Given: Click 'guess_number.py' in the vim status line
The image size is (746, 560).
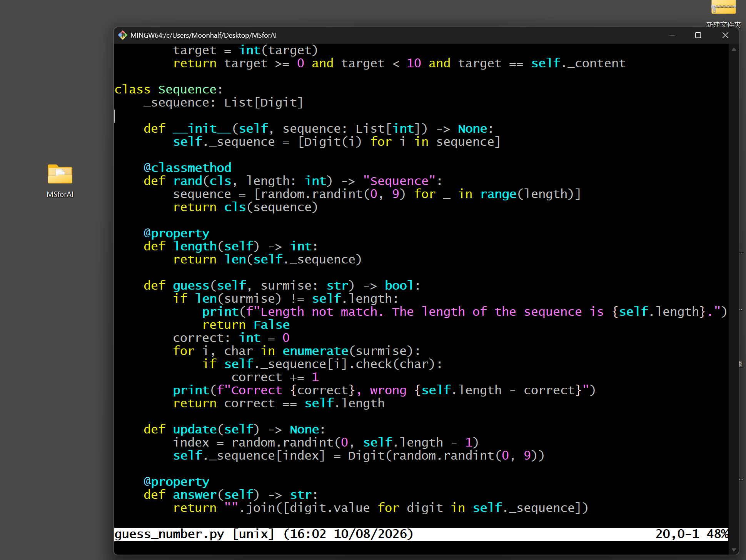Looking at the screenshot, I should pos(169,534).
